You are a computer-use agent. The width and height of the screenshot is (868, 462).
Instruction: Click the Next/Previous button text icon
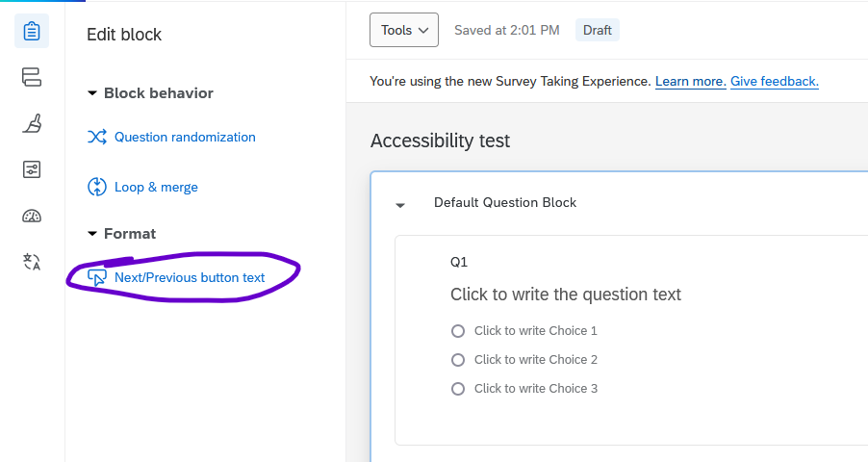(97, 277)
